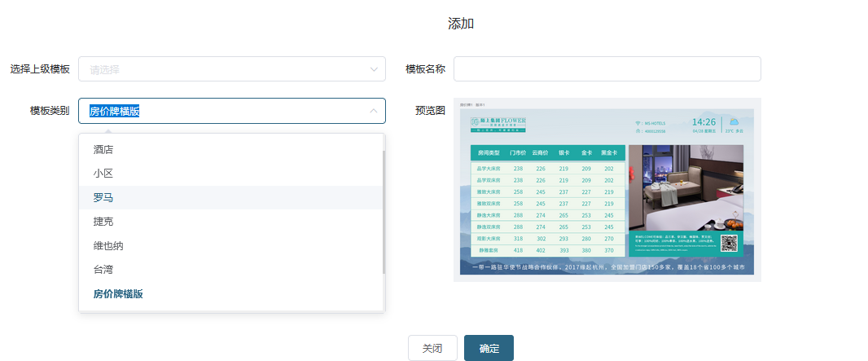The width and height of the screenshot is (868, 361).
Task: Choose the 罗马 option
Action: [103, 198]
